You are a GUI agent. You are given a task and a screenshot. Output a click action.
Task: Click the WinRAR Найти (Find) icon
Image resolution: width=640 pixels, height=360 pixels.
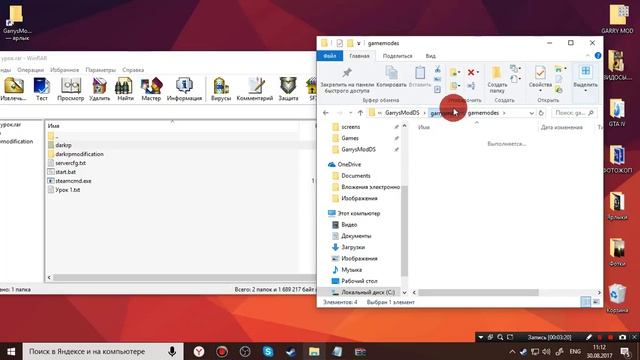click(124, 89)
